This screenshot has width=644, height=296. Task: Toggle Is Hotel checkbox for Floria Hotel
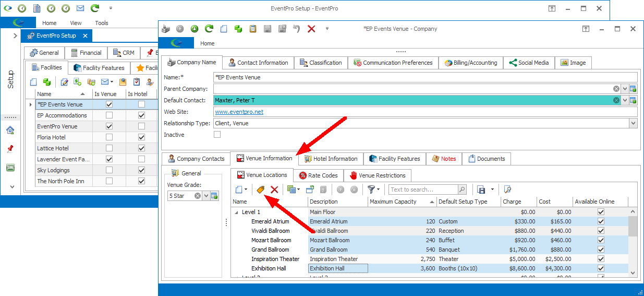(x=141, y=137)
